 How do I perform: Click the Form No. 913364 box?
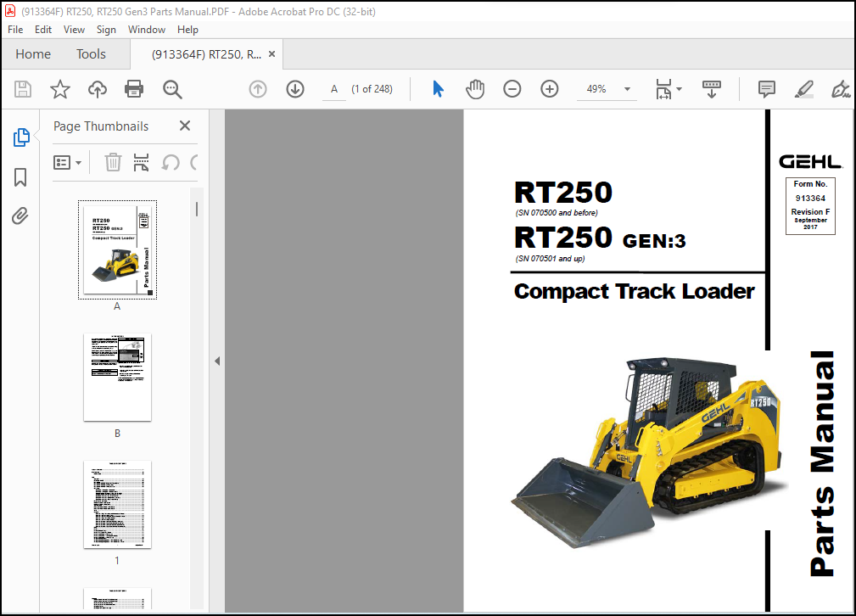(810, 206)
